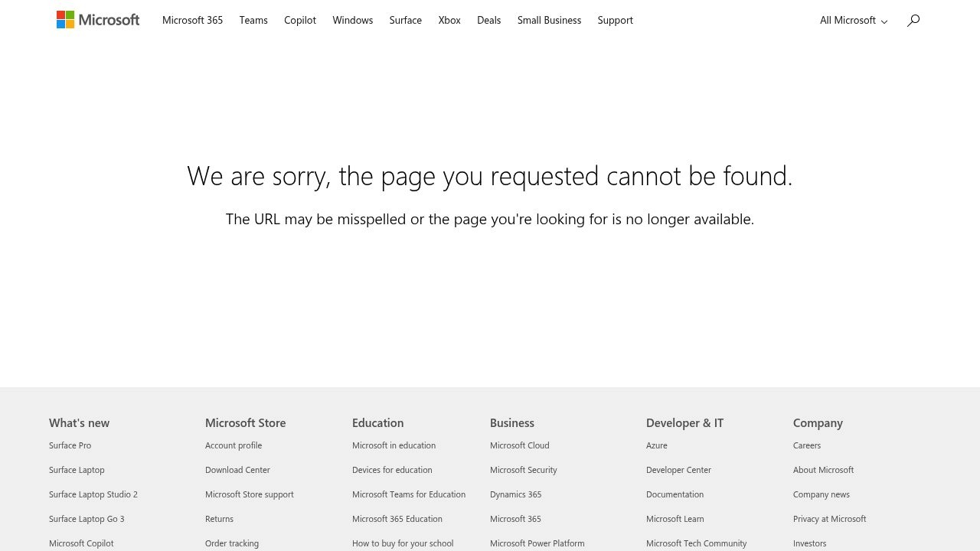
Task: Select Windows in top navigation
Action: (353, 21)
